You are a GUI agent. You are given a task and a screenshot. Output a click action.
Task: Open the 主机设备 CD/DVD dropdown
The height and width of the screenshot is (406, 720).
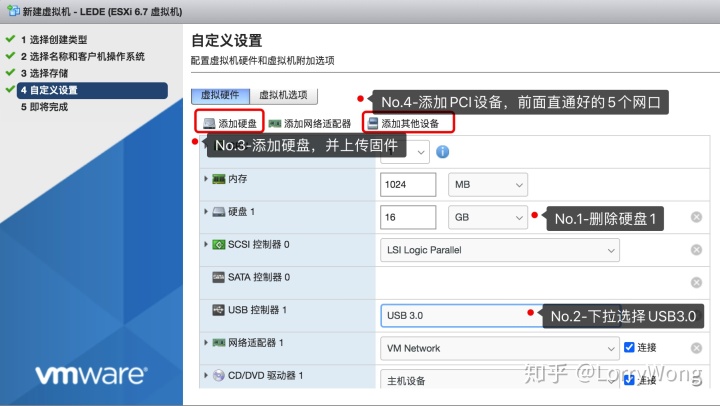(500, 379)
